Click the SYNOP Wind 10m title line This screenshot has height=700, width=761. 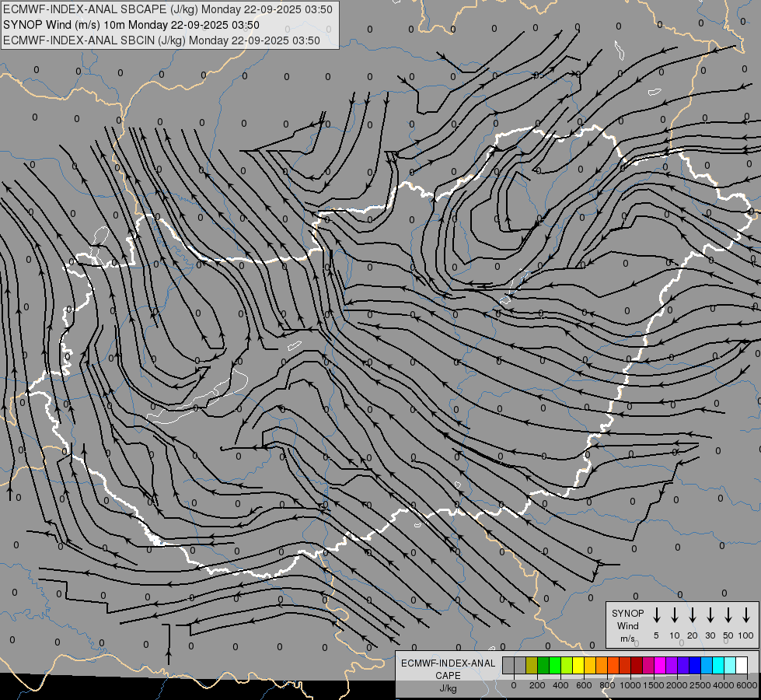[131, 25]
